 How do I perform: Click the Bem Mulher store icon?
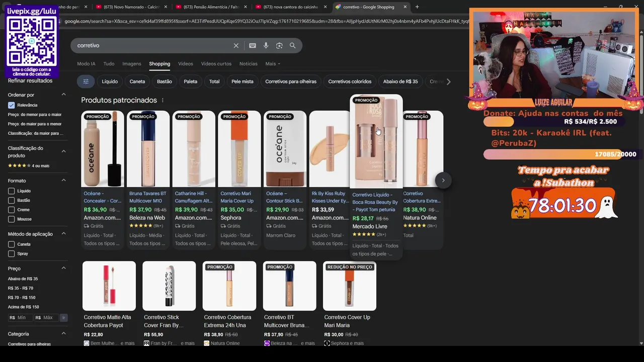point(87,343)
